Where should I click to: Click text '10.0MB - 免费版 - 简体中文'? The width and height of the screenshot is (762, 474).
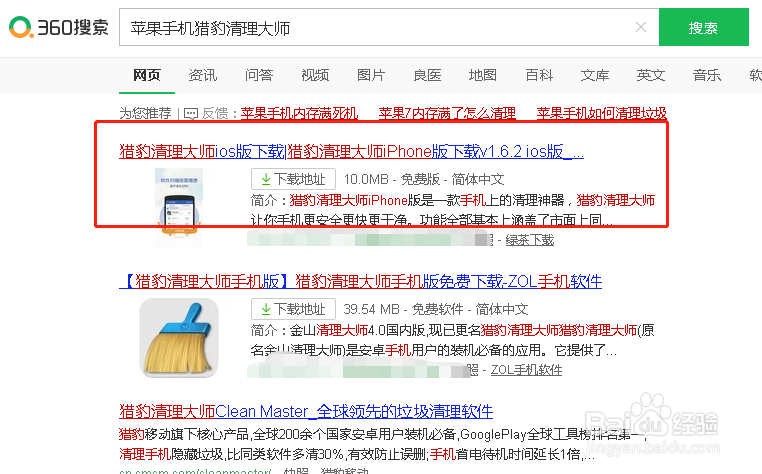424,179
